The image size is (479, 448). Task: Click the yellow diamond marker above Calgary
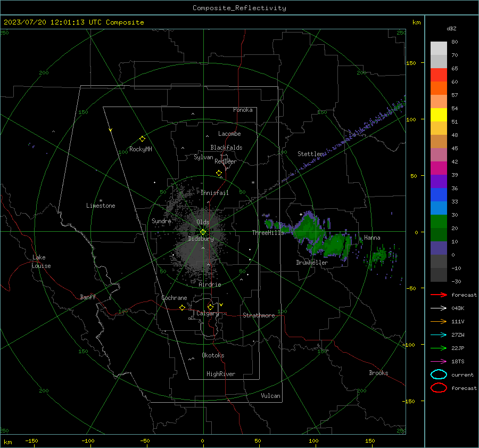(210, 307)
